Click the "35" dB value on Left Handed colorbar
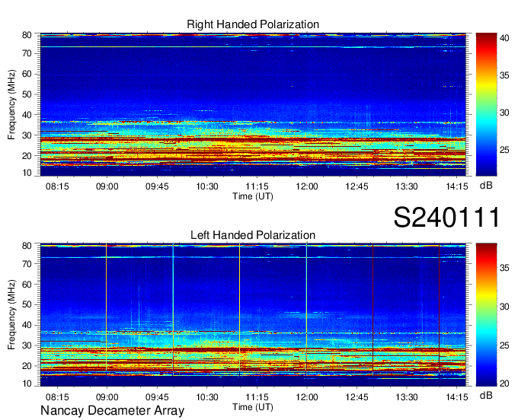 (x=504, y=268)
